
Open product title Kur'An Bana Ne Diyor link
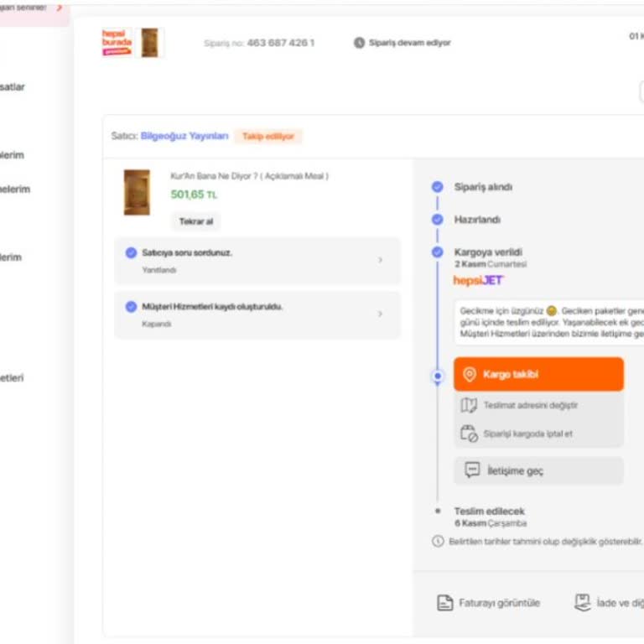click(x=249, y=176)
